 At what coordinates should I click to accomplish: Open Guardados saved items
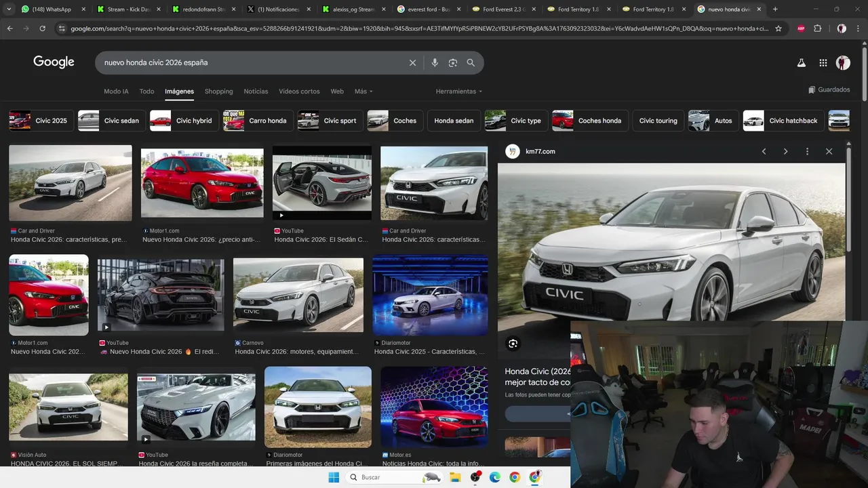[x=829, y=89]
